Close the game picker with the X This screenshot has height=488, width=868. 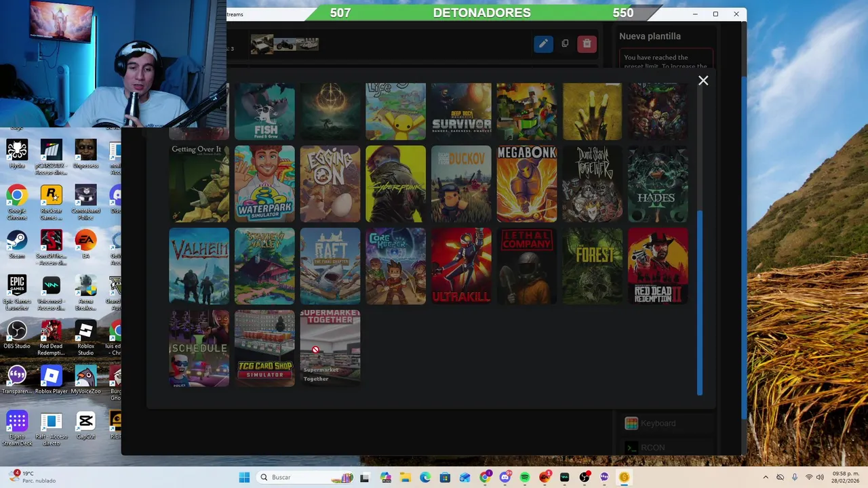pyautogui.click(x=703, y=81)
